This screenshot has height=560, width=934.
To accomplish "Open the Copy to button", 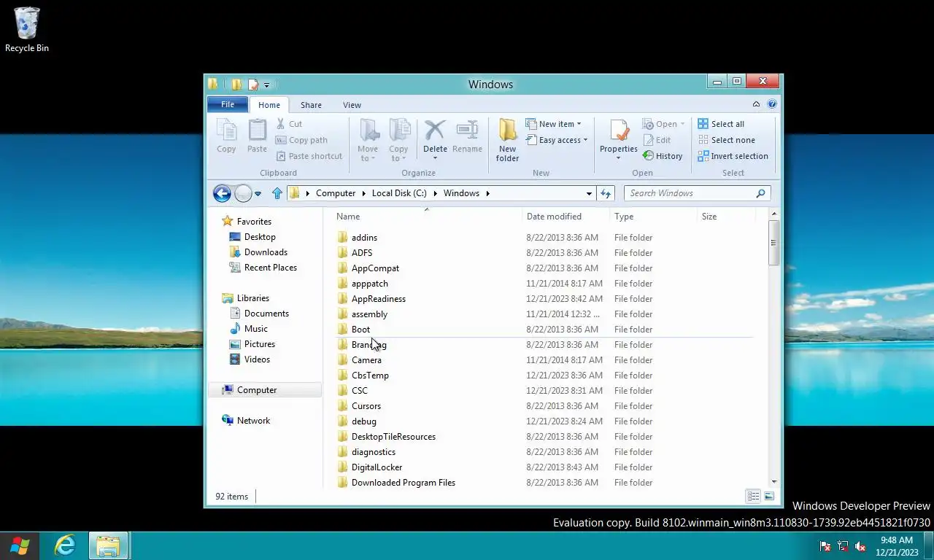I will pos(399,141).
